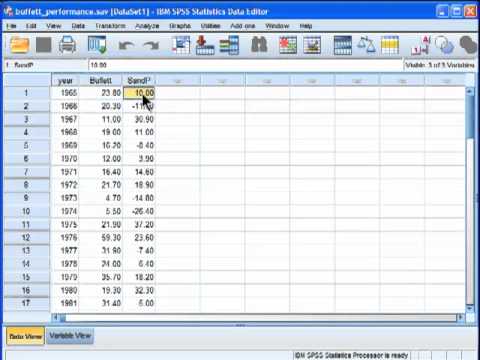Viewport: 480px width, 360px height.
Task: Open the Graphs menu
Action: click(x=180, y=26)
